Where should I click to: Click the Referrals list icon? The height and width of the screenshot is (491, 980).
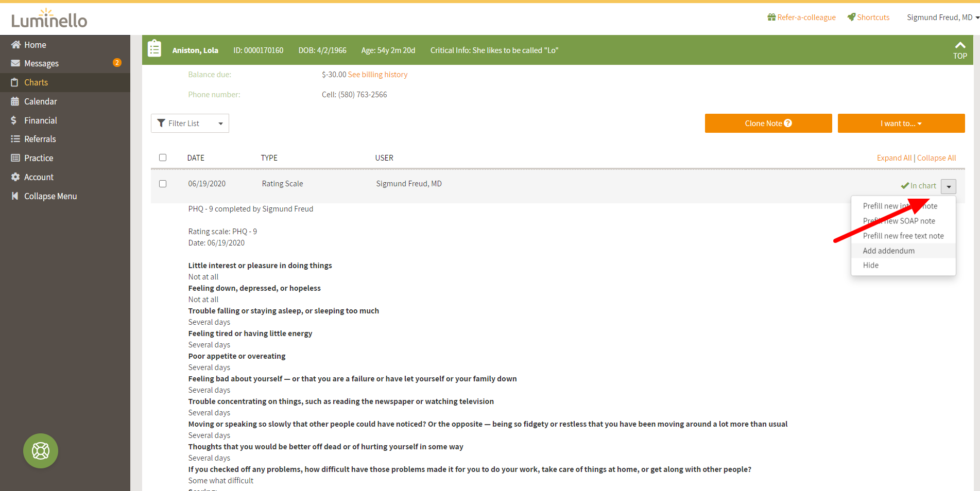click(x=15, y=139)
